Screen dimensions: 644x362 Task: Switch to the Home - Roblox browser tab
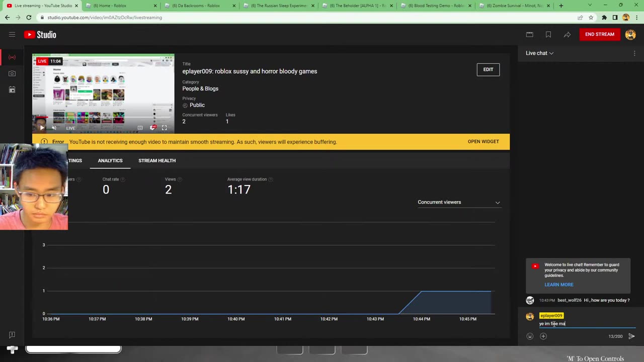click(120, 6)
